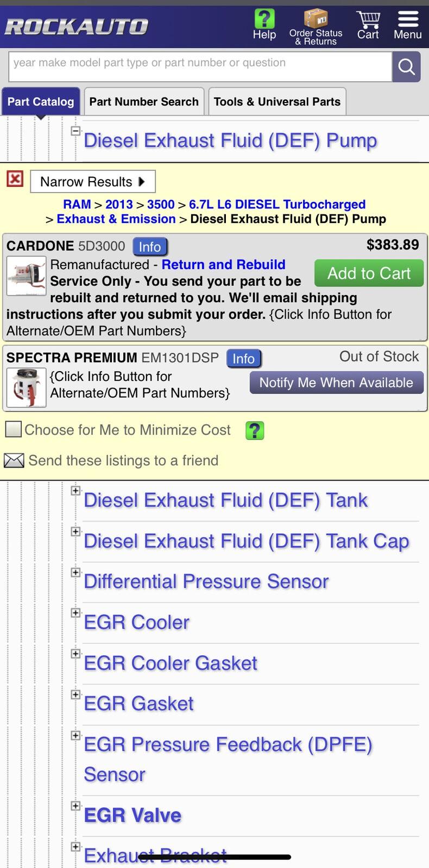Click the envelope send-to-friend icon

click(x=14, y=461)
